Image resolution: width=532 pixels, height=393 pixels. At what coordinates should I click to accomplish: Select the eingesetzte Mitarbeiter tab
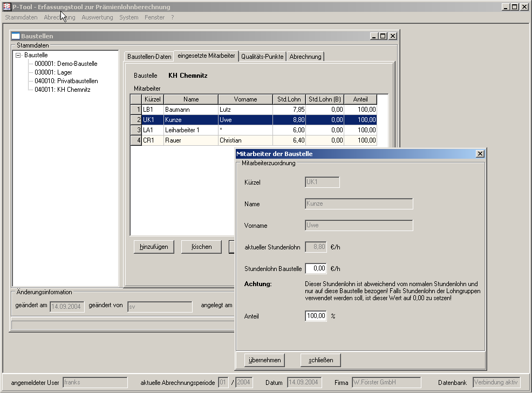(206, 56)
